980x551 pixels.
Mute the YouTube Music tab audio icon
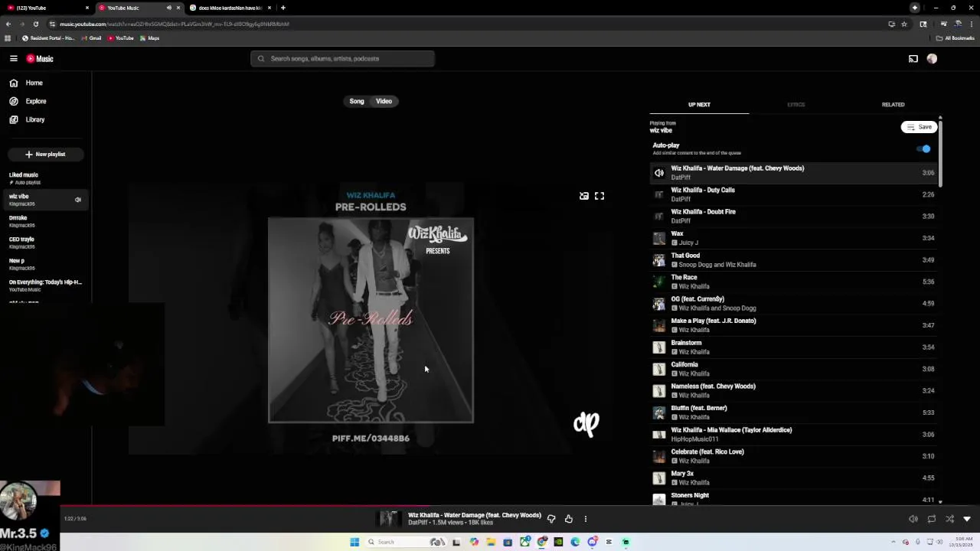click(168, 8)
